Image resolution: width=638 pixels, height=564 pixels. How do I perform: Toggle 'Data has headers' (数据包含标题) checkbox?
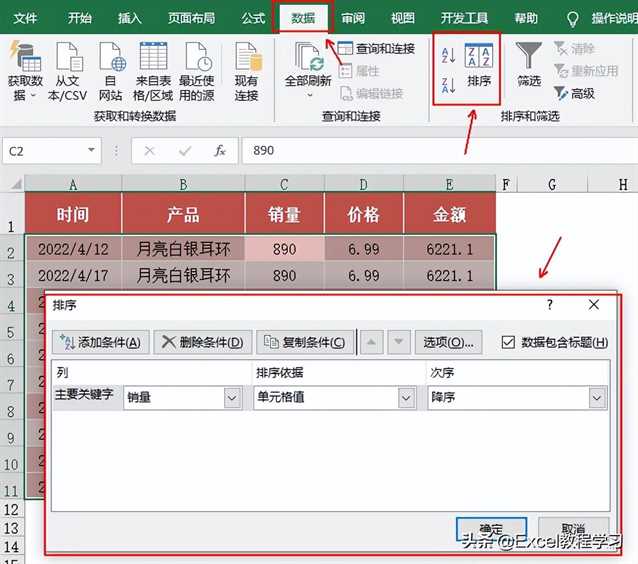509,342
